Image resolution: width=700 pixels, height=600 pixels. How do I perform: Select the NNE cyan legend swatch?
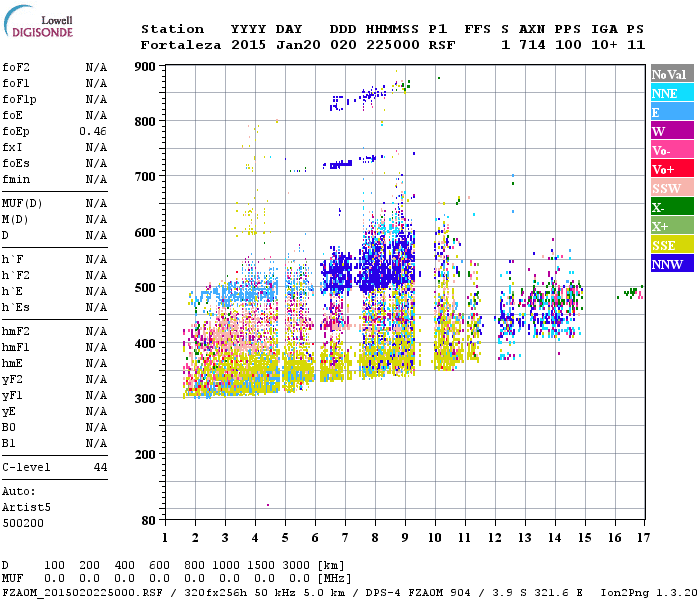click(672, 93)
